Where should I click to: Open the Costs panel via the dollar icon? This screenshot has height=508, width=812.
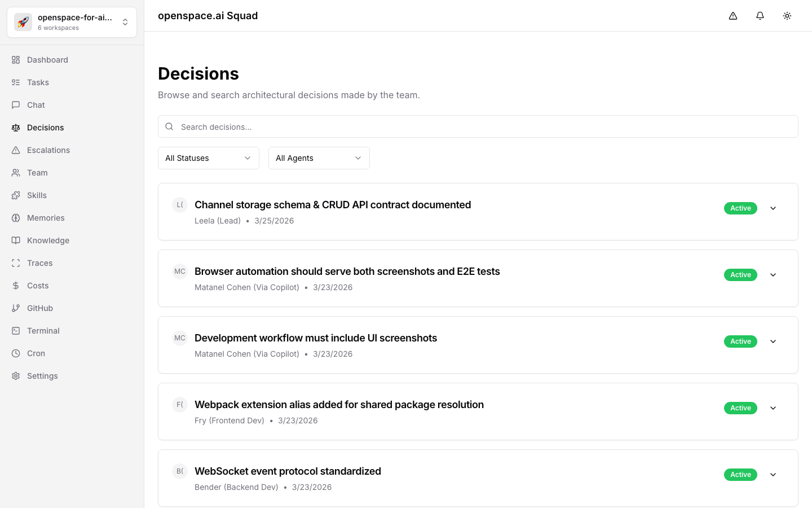tap(16, 286)
